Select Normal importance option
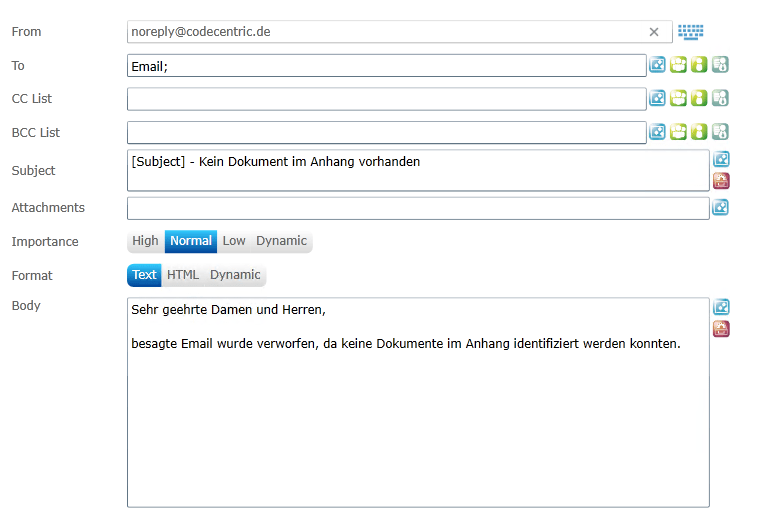Screen dimensions: 769x530 (191, 241)
